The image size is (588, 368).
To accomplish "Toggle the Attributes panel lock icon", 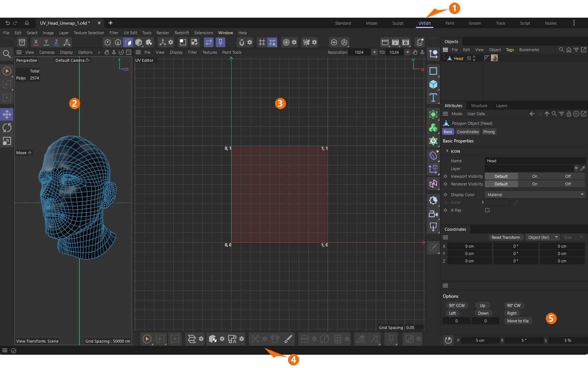I will click(x=569, y=114).
